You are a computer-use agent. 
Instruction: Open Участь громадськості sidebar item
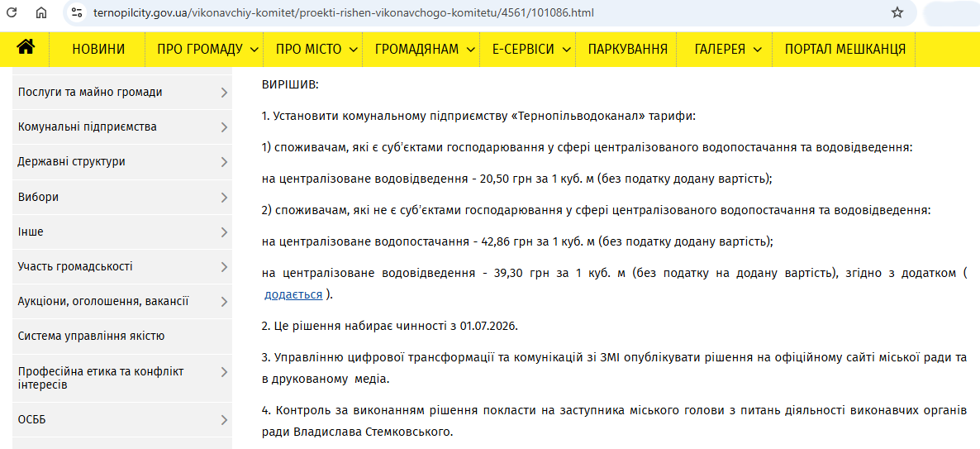coord(121,267)
